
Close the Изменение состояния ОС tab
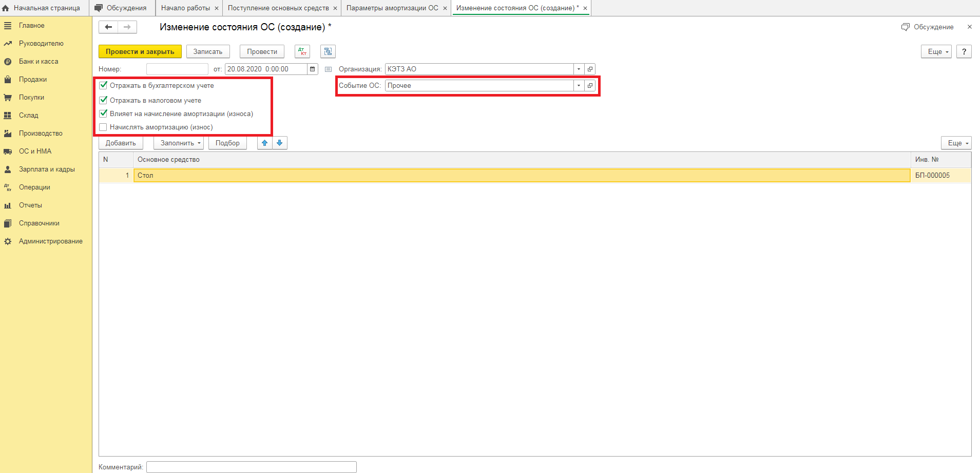pyautogui.click(x=585, y=8)
